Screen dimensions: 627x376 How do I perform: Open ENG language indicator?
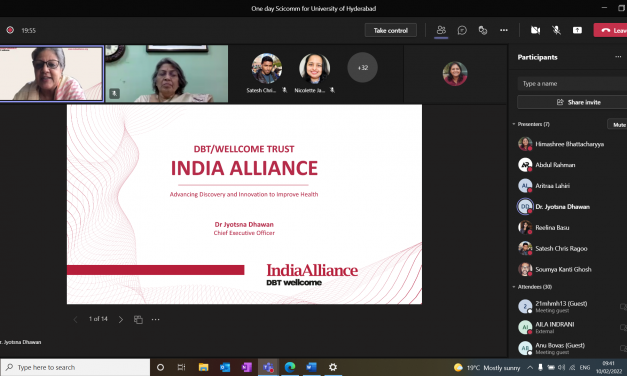(x=585, y=368)
